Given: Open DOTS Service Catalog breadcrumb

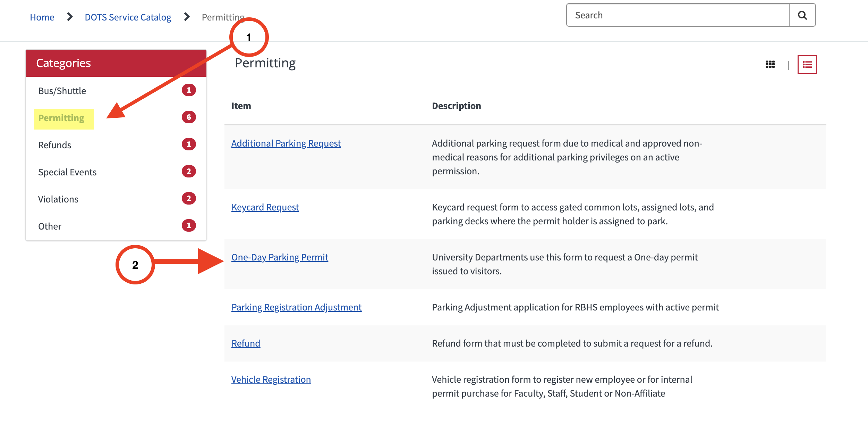Looking at the screenshot, I should point(128,17).
